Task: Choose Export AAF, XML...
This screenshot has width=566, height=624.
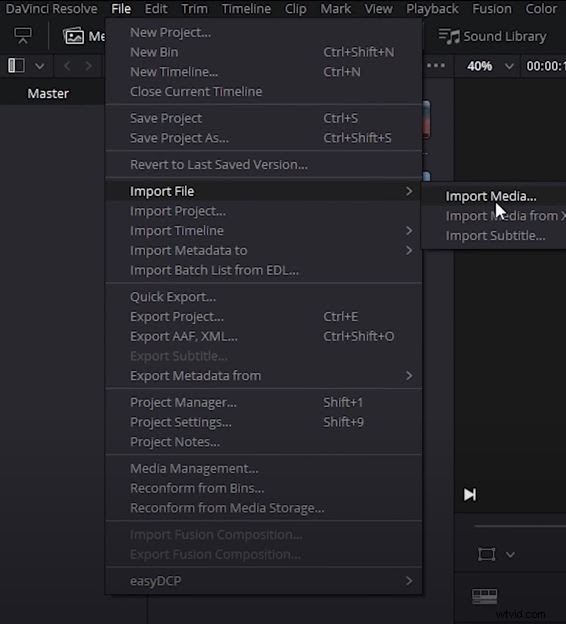Action: click(x=263, y=336)
